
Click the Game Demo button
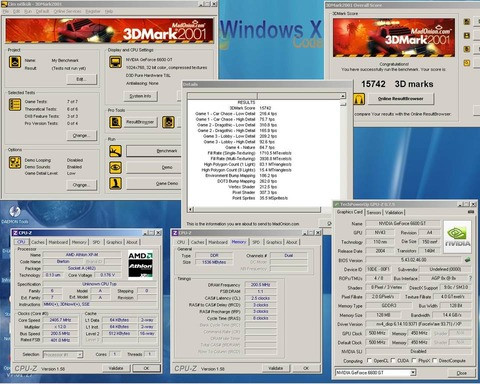154,183
